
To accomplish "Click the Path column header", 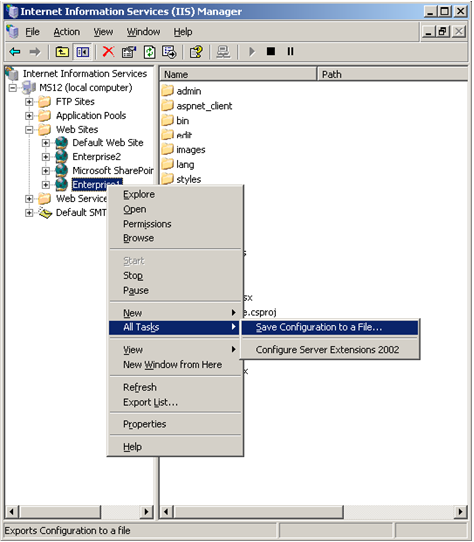I will 393,74.
